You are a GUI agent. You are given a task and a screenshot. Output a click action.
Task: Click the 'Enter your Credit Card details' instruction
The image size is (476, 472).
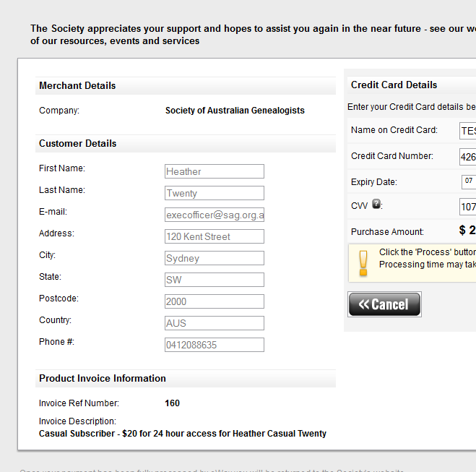[412, 107]
